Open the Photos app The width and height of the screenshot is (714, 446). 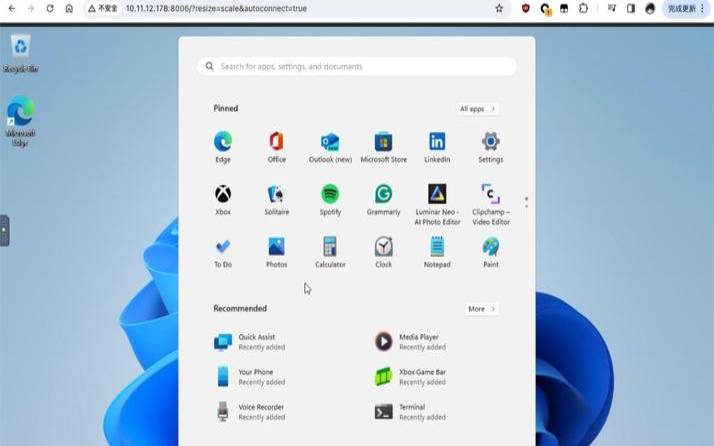tap(276, 252)
